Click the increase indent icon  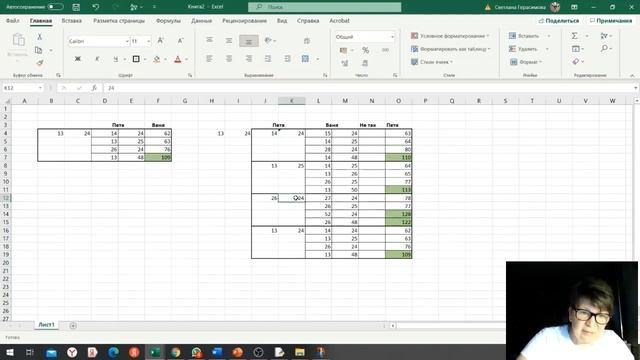(x=288, y=59)
